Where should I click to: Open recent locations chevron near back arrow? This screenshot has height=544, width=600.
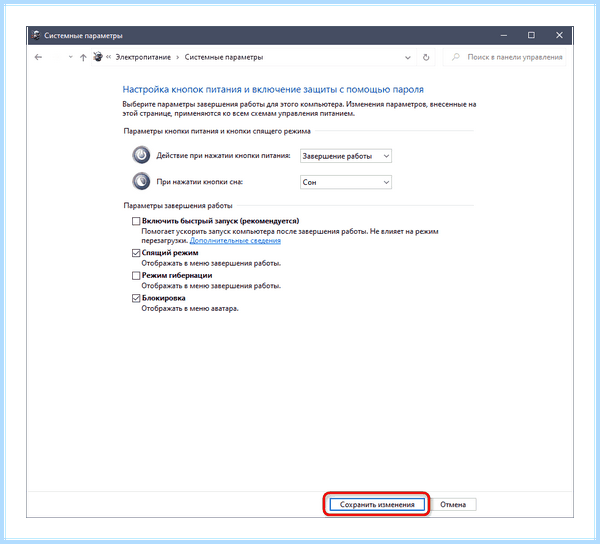click(x=70, y=57)
